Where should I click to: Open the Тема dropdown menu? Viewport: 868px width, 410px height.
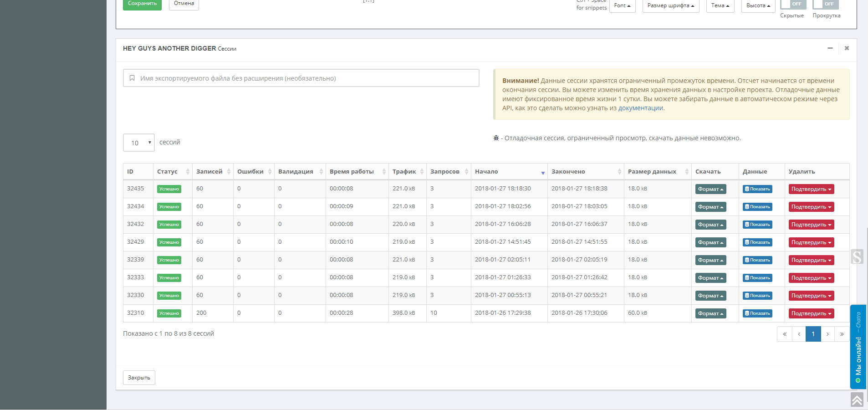tap(720, 6)
